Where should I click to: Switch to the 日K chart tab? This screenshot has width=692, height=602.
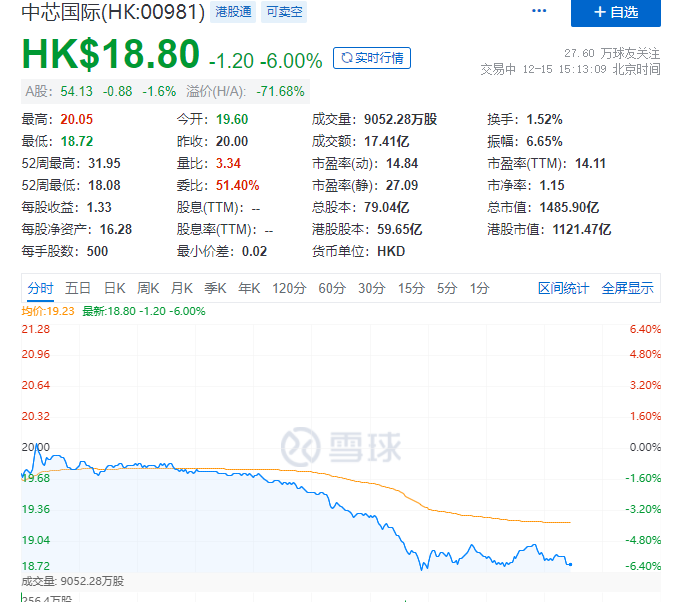[115, 288]
